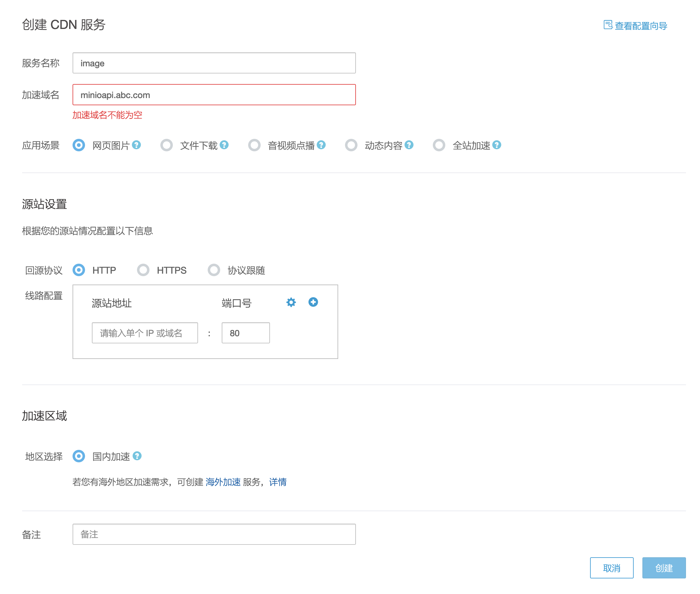Select the 协议跟随 radio option

pos(214,270)
